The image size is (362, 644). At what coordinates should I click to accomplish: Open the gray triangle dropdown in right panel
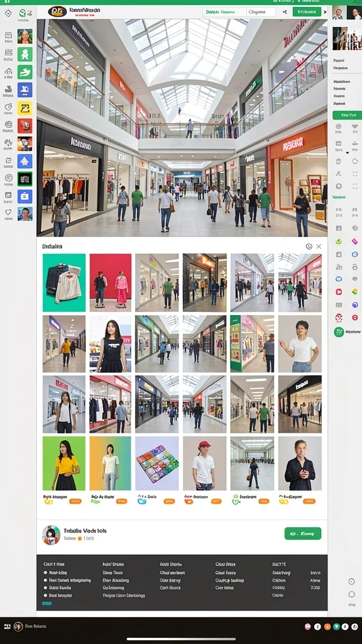354,127
